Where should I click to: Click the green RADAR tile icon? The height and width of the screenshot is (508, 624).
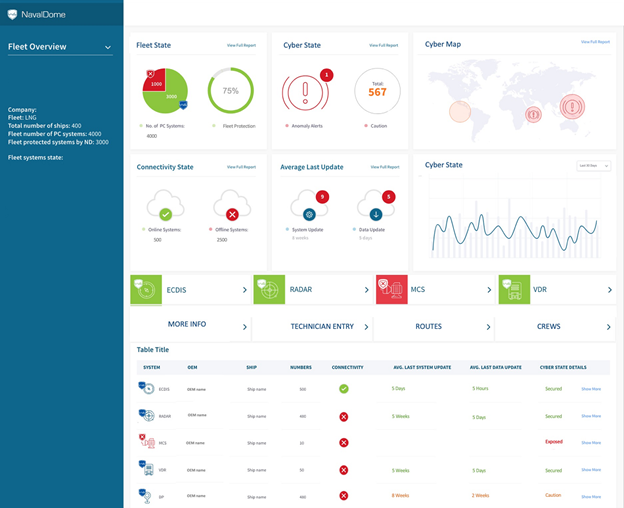click(x=269, y=290)
